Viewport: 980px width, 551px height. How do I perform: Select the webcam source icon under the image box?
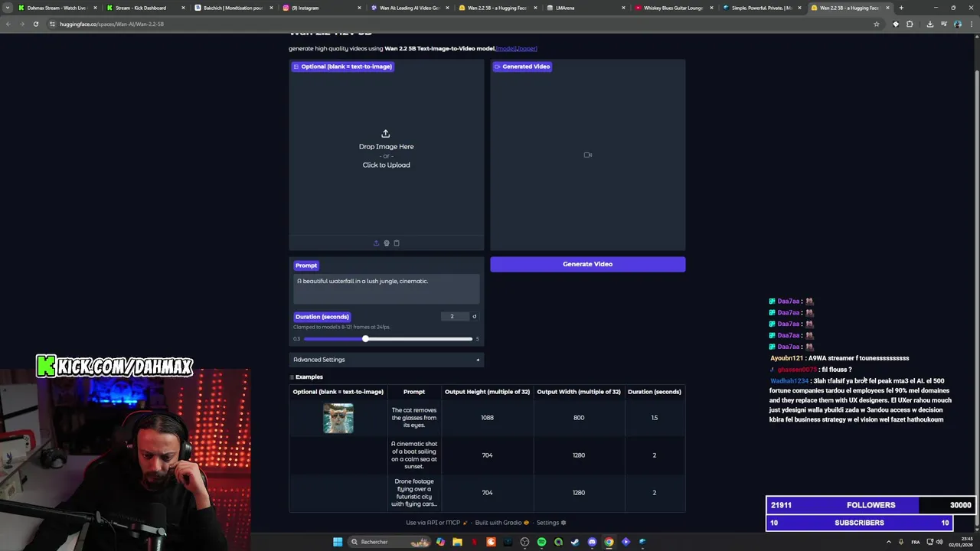(386, 243)
